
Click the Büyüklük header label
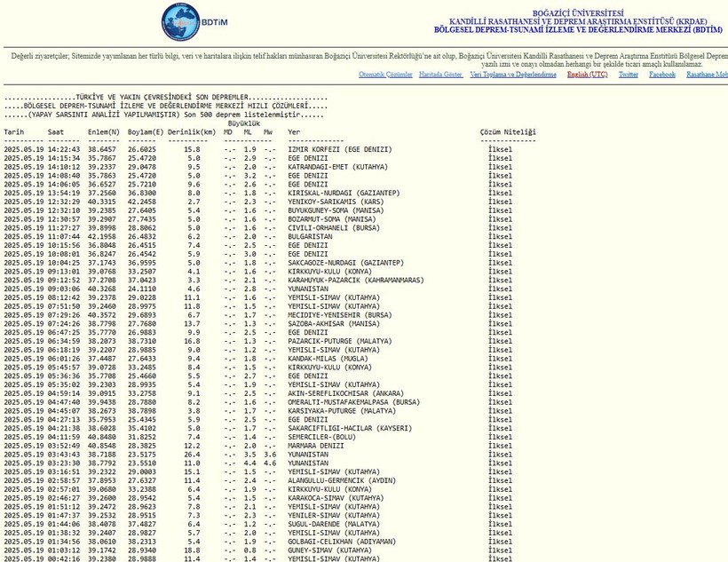(x=244, y=123)
